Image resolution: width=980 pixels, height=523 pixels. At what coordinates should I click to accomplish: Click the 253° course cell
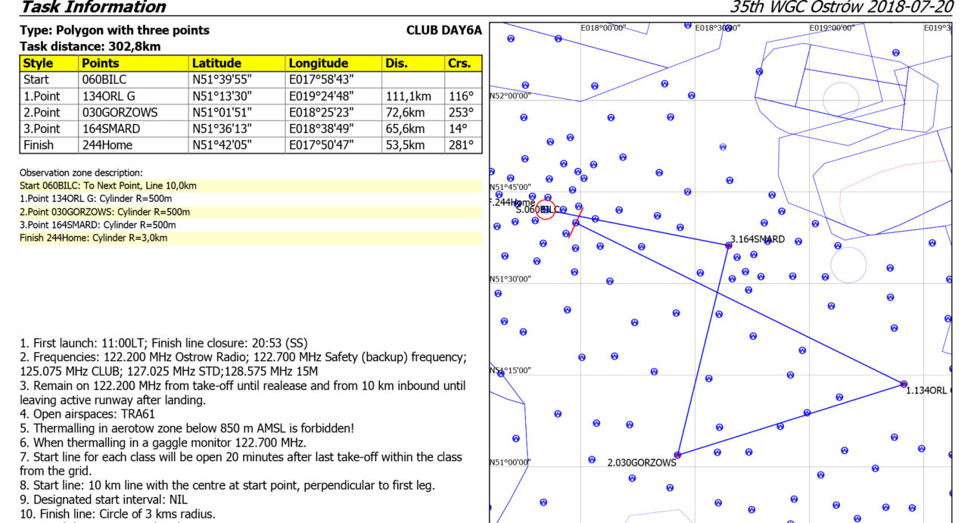coord(460,113)
